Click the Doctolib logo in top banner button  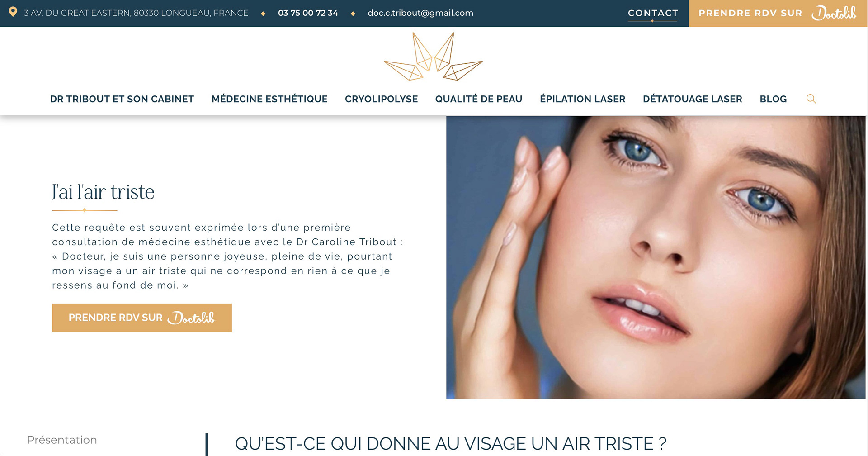[x=834, y=13]
